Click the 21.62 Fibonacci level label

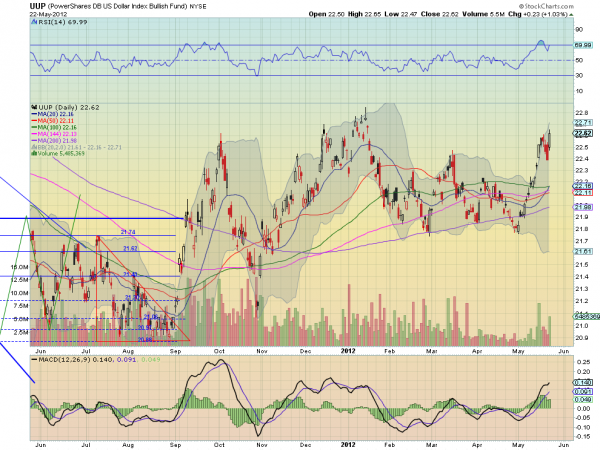coord(130,248)
